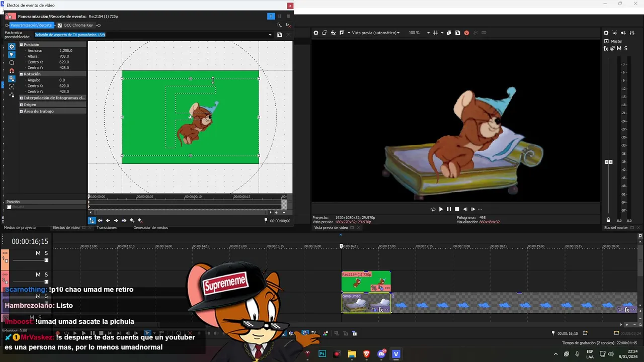Click keyframe timeline zoom-in plus button
Screen dimensions: 644x362
pyautogui.click(x=276, y=213)
